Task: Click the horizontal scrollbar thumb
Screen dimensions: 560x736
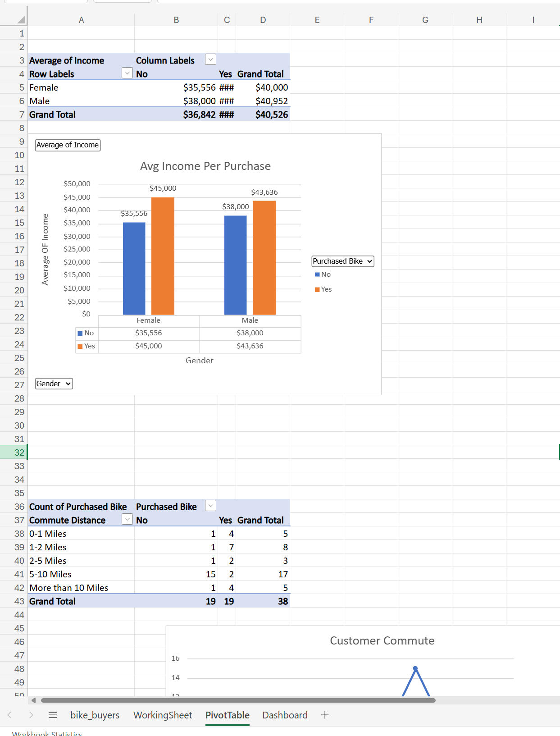Action: tap(238, 700)
